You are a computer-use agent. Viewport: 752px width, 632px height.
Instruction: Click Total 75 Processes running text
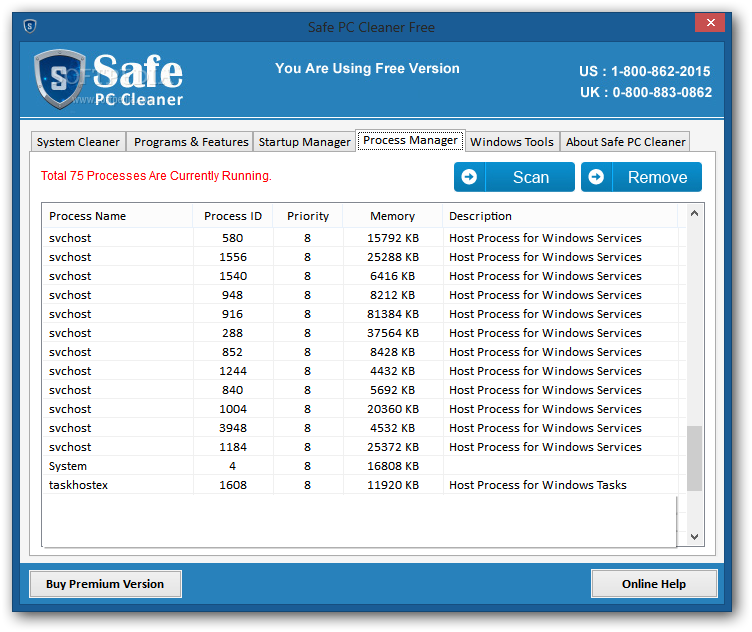[156, 176]
